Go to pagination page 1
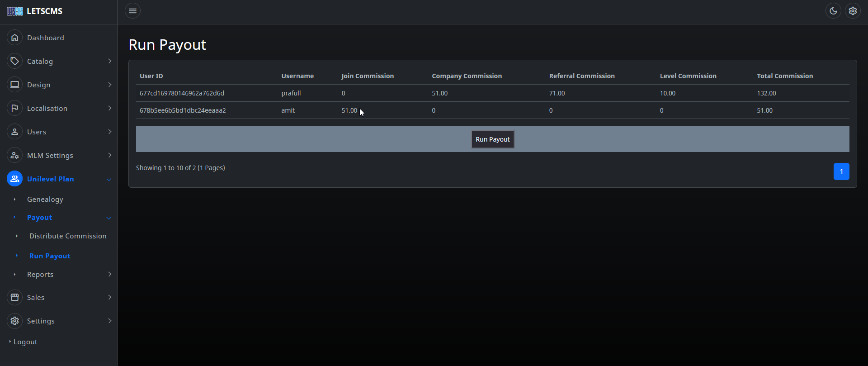This screenshot has width=868, height=366. pyautogui.click(x=841, y=171)
